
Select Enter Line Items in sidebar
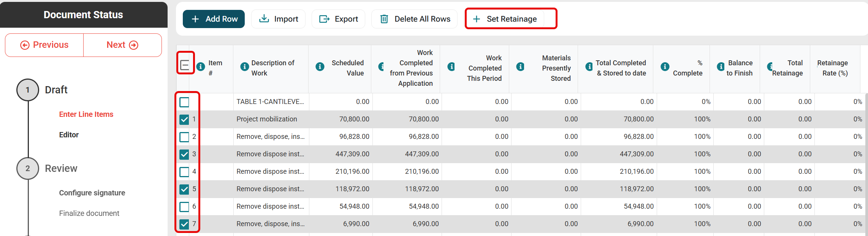(x=86, y=114)
